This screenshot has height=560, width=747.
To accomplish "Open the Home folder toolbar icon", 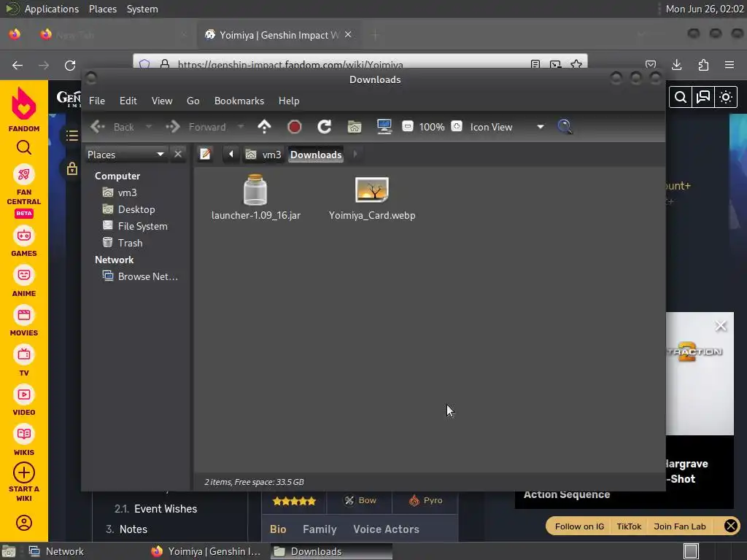I will [x=355, y=127].
